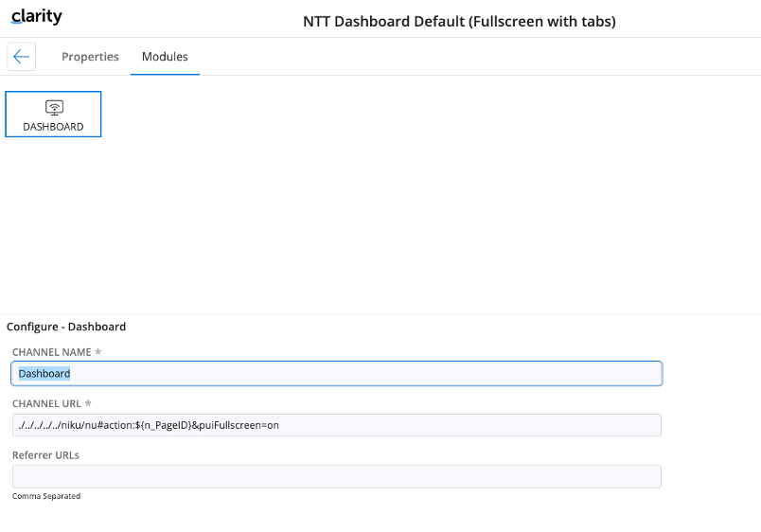Image resolution: width=761 pixels, height=532 pixels.
Task: Click the Referrer URLs input field
Action: click(x=336, y=477)
